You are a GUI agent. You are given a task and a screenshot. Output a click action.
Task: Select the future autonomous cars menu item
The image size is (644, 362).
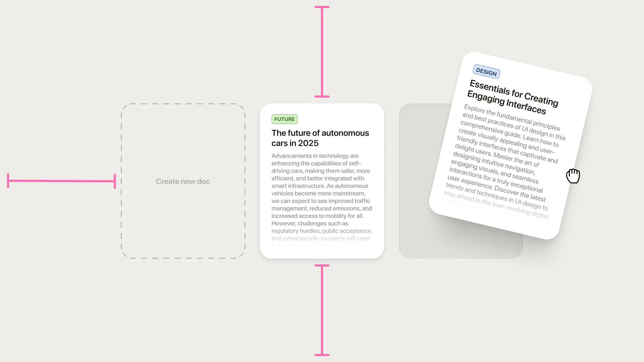click(321, 181)
